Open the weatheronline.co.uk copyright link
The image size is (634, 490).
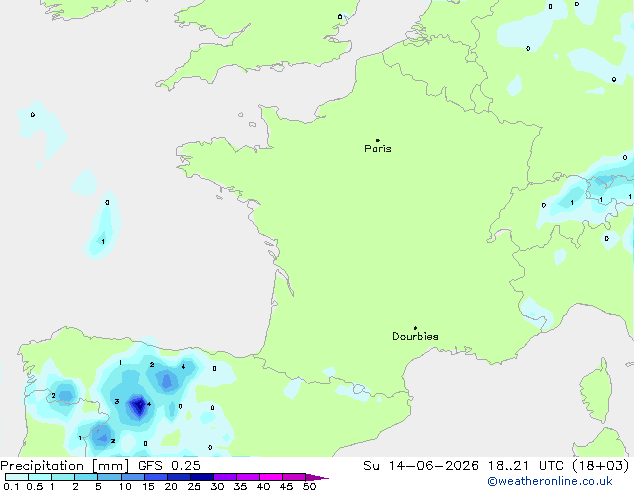coord(550,481)
